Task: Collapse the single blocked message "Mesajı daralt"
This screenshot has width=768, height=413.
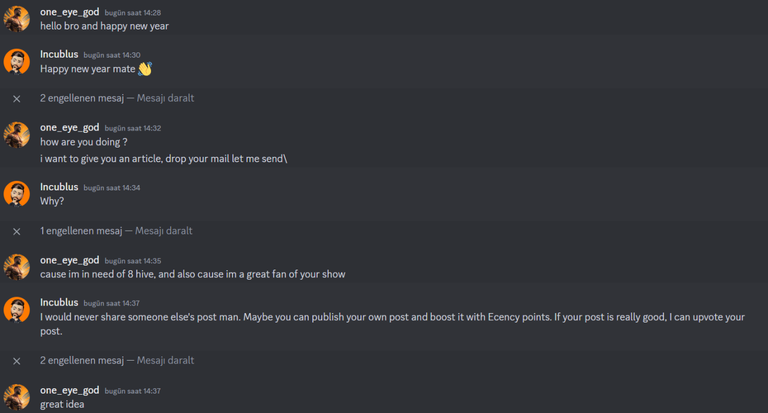Action: (x=164, y=231)
